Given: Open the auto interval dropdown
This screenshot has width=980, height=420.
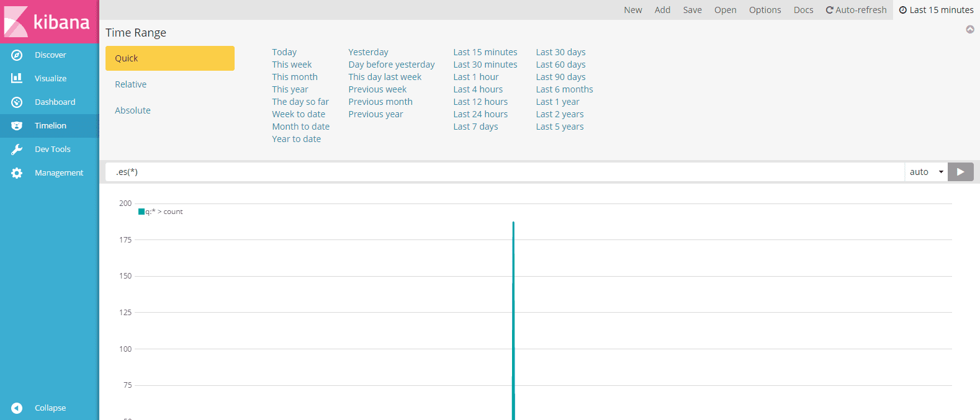Looking at the screenshot, I should coord(926,172).
